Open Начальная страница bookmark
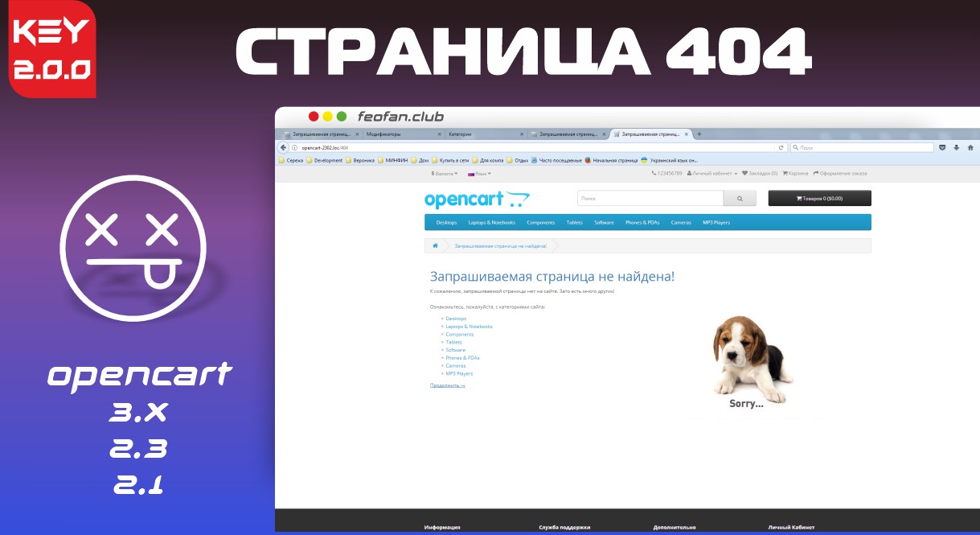980x535 pixels. [x=611, y=160]
